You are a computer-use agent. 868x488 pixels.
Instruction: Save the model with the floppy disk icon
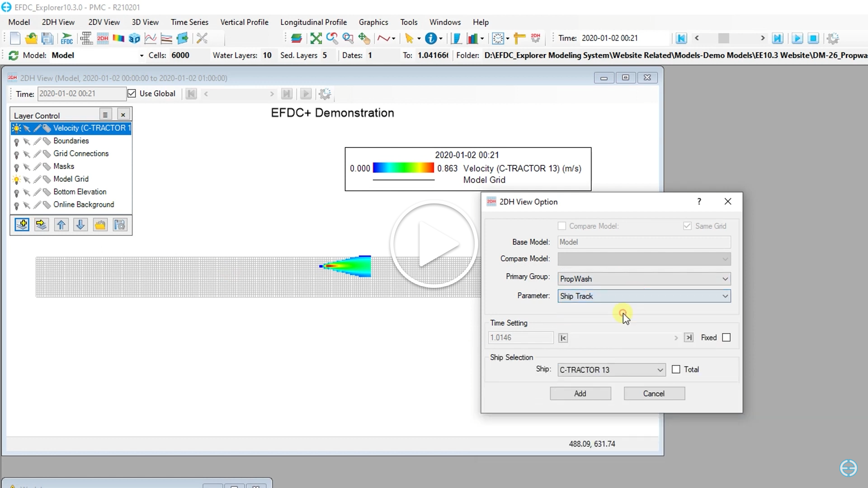pos(47,38)
